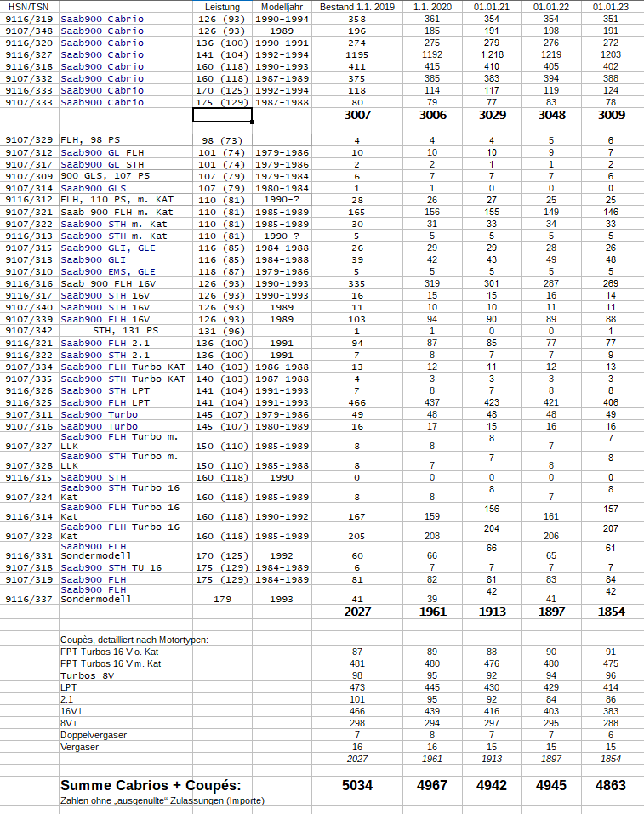
Task: Select the grand total 4863 cell
Action: (611, 785)
